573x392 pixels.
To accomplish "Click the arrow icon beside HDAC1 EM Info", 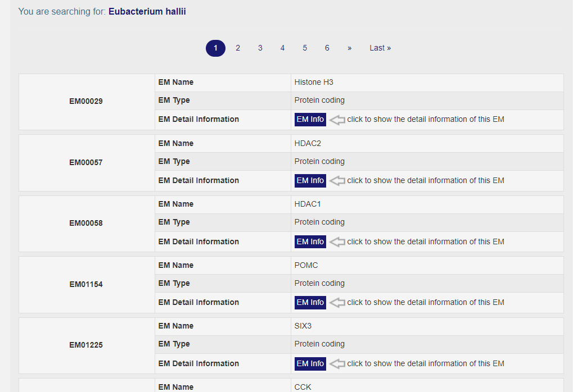I will tap(337, 242).
